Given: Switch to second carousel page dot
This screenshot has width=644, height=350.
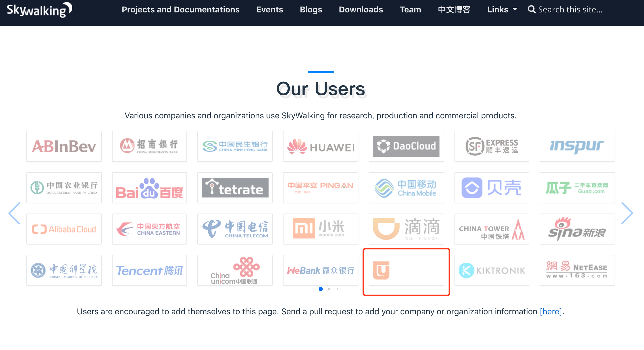Looking at the screenshot, I should point(329,289).
